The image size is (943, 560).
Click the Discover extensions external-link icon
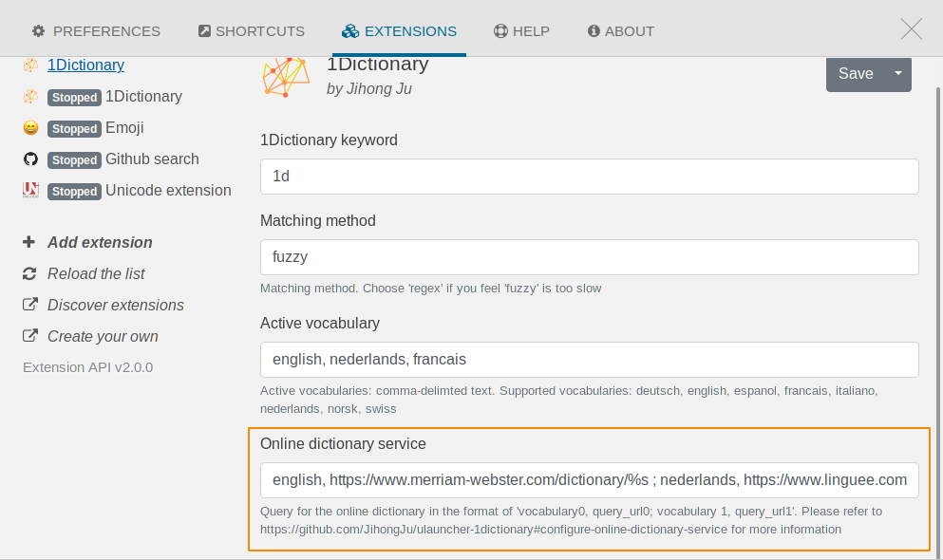tap(30, 304)
